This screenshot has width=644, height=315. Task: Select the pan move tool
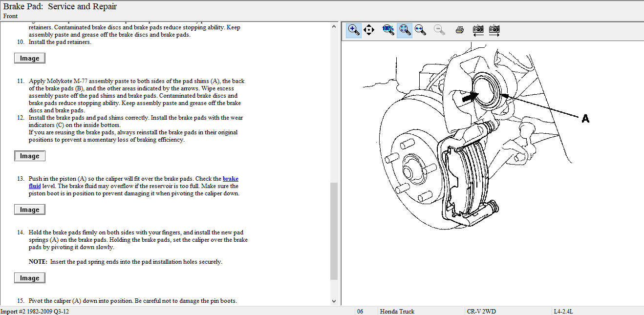click(369, 30)
